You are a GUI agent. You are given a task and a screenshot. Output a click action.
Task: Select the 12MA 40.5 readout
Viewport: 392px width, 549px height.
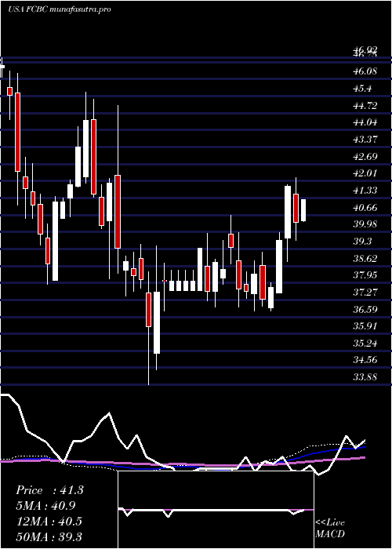[x=49, y=521]
